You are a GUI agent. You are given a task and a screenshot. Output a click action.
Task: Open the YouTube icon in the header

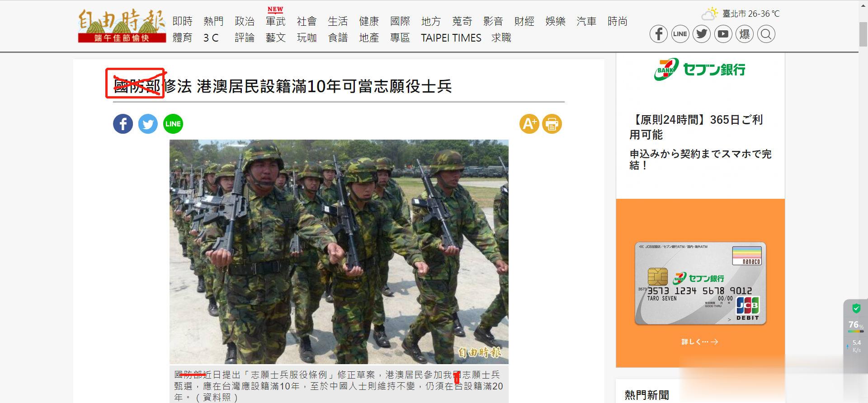pos(723,34)
